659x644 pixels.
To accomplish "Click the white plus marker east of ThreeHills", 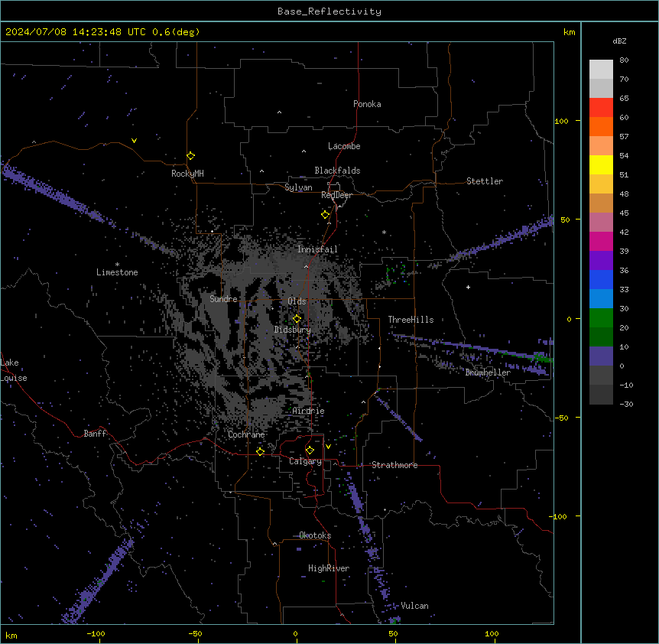I will (468, 287).
